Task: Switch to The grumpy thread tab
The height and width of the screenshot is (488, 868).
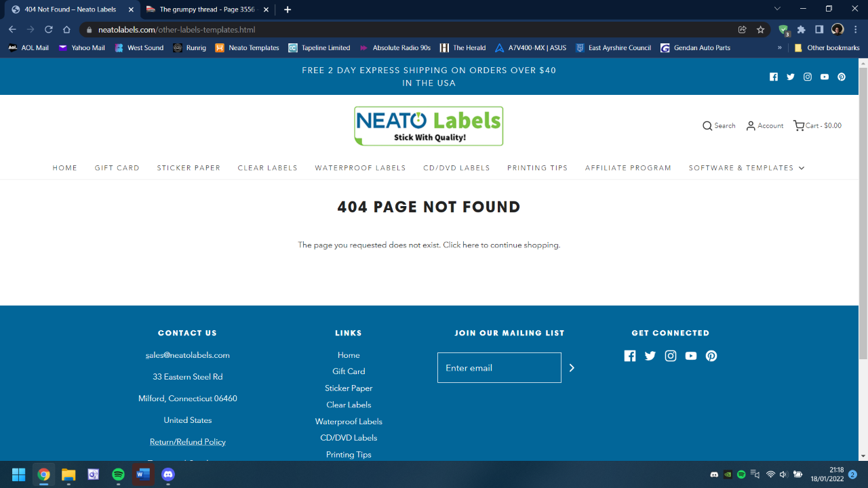Action: point(206,9)
